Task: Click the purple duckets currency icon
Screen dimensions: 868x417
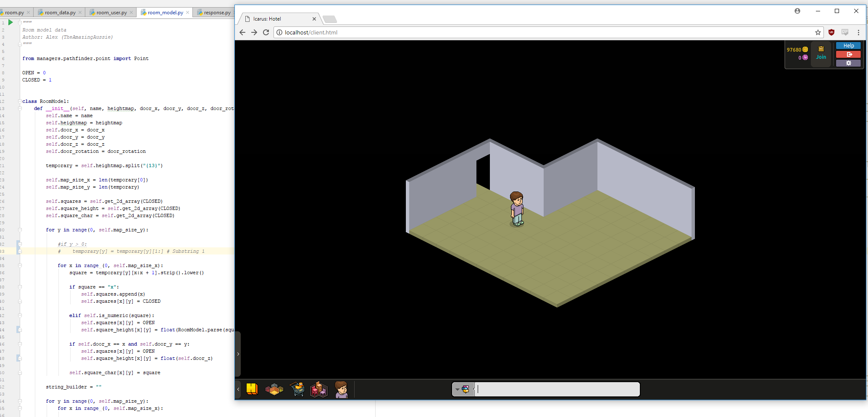Action: tap(805, 58)
